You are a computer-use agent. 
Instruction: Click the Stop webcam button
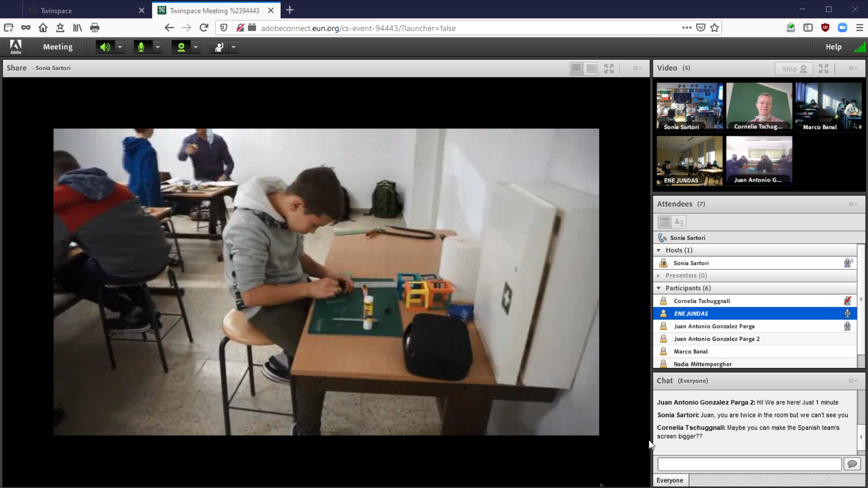pyautogui.click(x=794, y=69)
